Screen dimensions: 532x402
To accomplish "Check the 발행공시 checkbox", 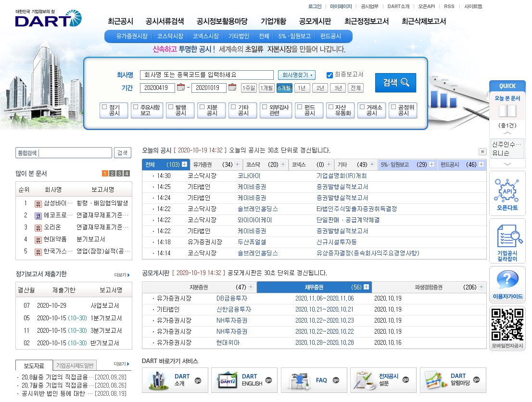I will (x=171, y=107).
